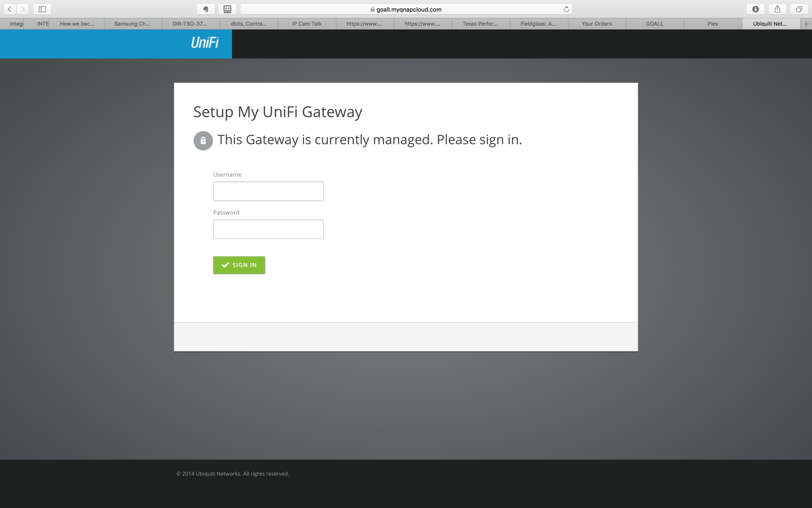This screenshot has width=812, height=508.
Task: Click 'This Gateway is currently managed' message
Action: tap(369, 140)
